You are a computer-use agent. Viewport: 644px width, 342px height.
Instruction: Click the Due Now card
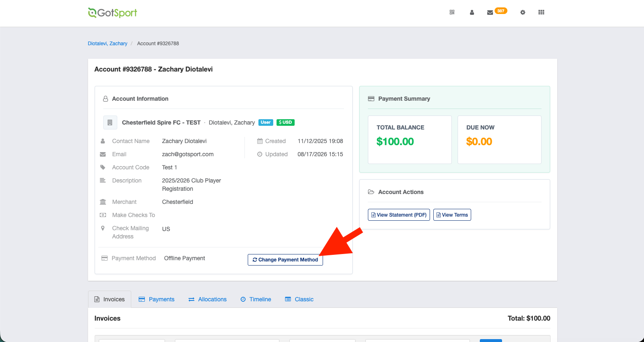[x=500, y=140]
